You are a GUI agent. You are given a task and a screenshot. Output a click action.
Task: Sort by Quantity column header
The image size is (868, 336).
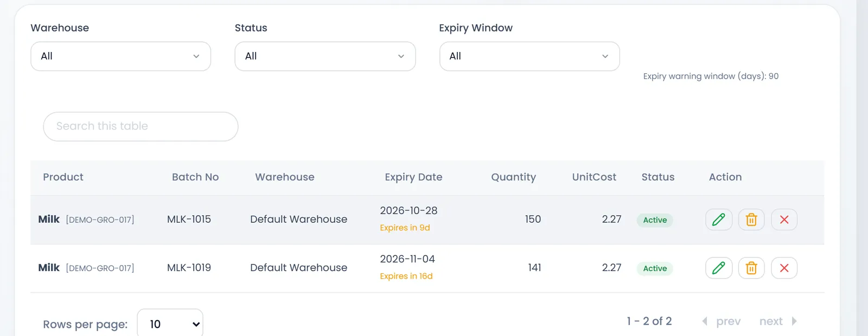tap(513, 177)
